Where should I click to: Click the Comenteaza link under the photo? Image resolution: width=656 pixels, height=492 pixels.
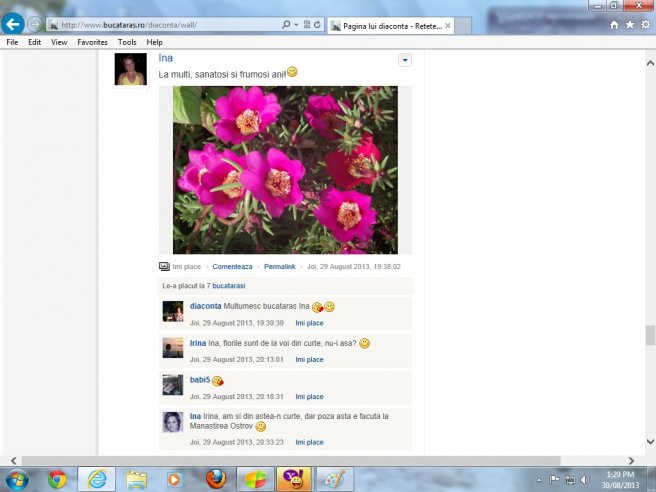coord(232,267)
